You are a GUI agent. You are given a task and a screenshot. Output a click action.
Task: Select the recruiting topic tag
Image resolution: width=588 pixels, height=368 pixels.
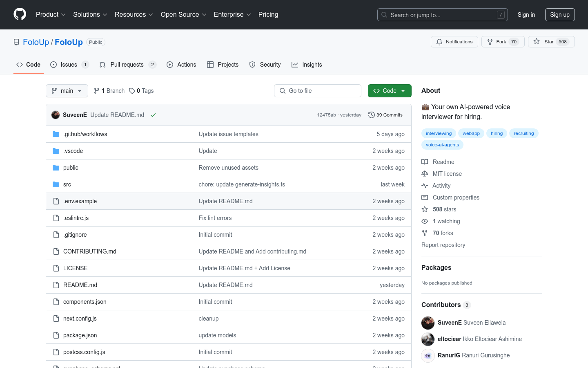(523, 133)
